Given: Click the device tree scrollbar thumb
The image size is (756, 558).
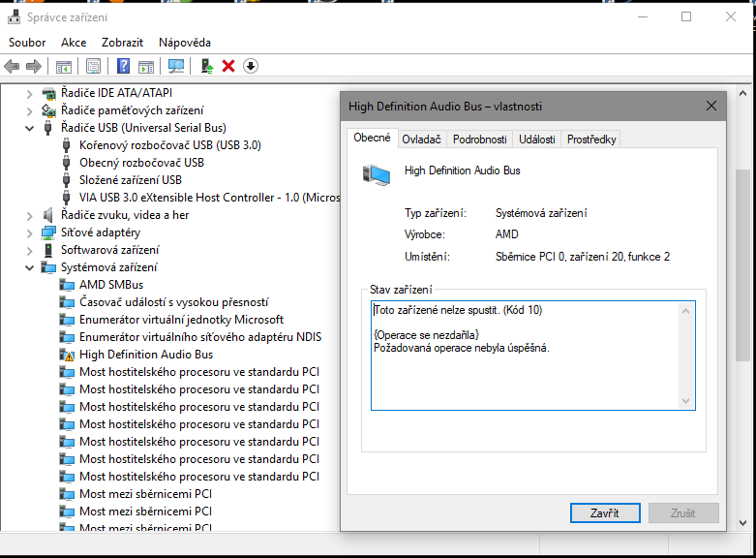Looking at the screenshot, I should click(743, 265).
